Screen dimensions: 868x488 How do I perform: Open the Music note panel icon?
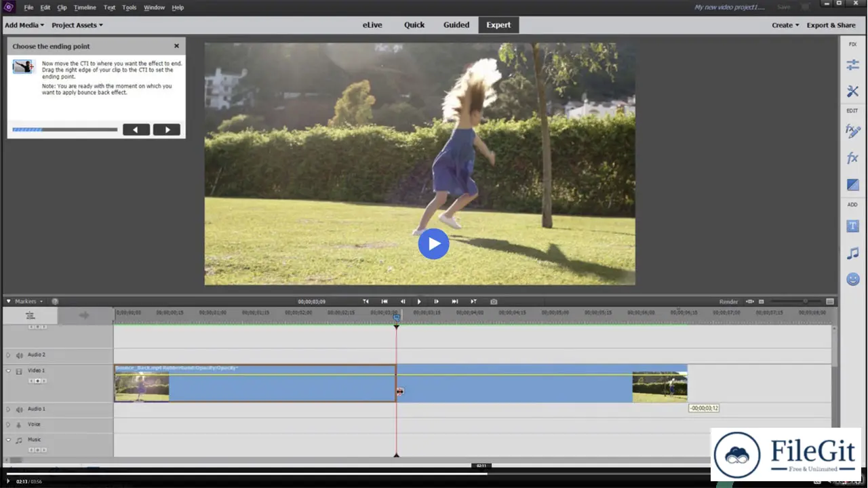[x=852, y=253]
